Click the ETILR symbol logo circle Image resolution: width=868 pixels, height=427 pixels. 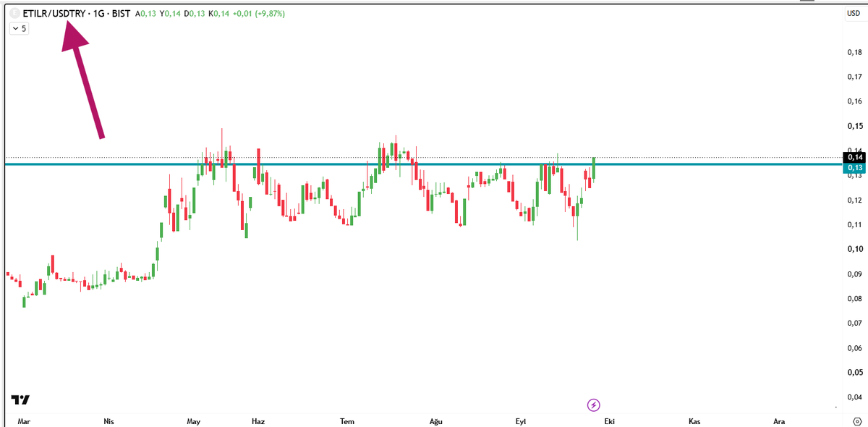pos(14,13)
